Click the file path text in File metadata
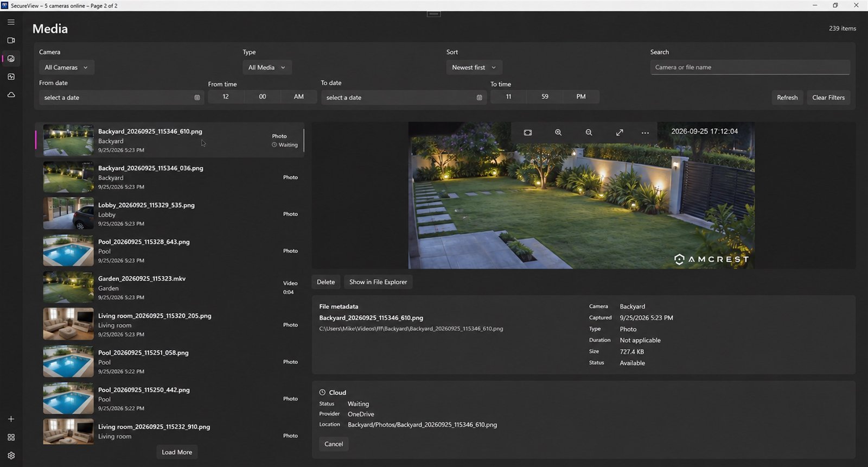 pos(411,329)
